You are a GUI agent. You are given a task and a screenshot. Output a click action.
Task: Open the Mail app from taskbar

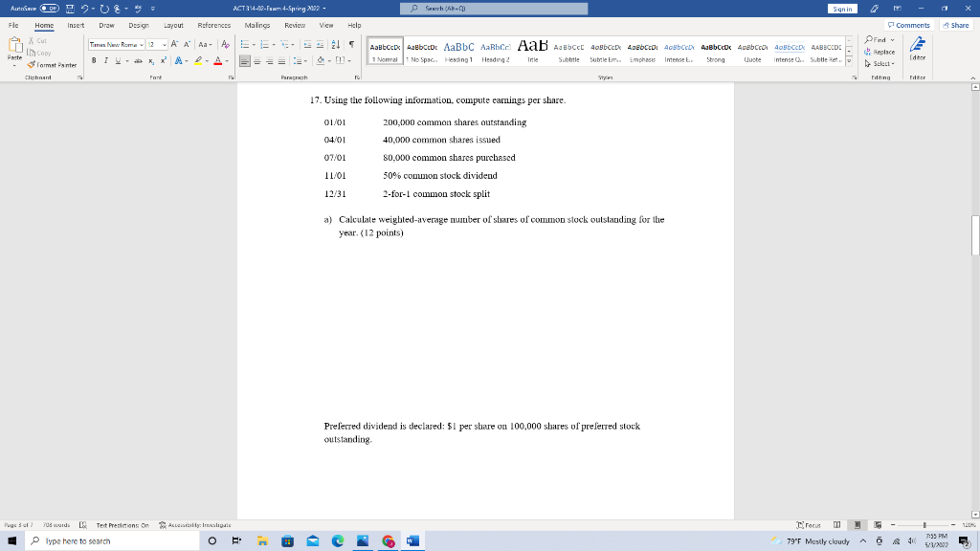pos(313,541)
